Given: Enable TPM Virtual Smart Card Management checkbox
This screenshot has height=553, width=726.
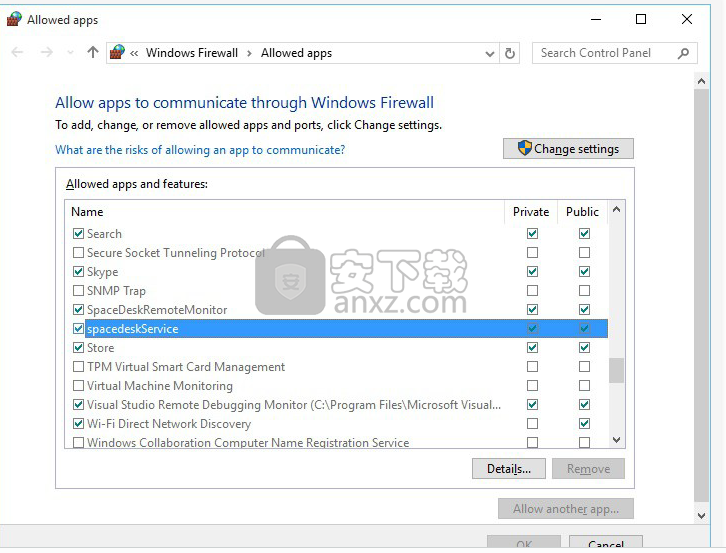Looking at the screenshot, I should 78,366.
